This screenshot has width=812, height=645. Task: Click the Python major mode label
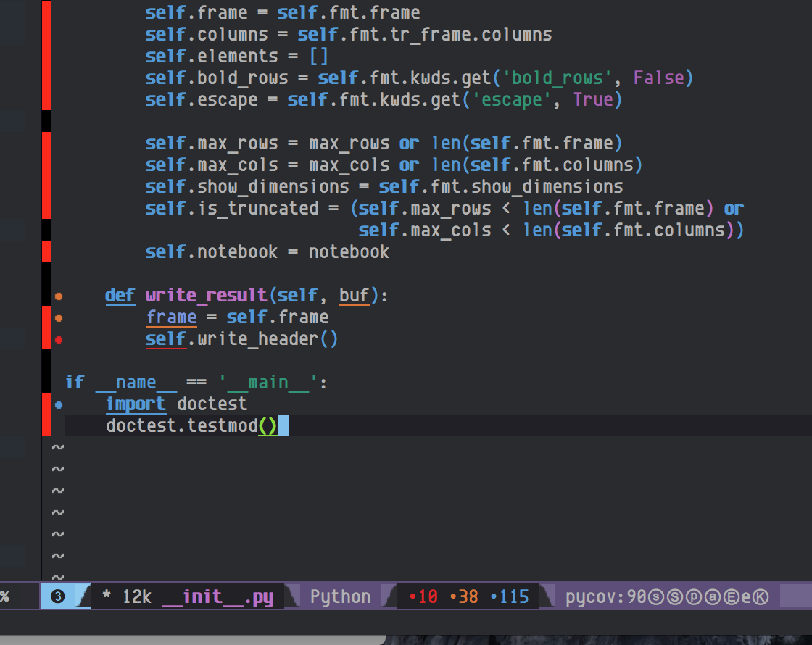[340, 597]
